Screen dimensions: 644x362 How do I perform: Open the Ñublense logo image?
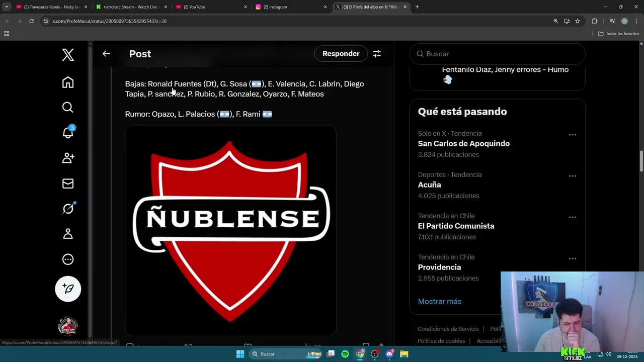tap(230, 230)
